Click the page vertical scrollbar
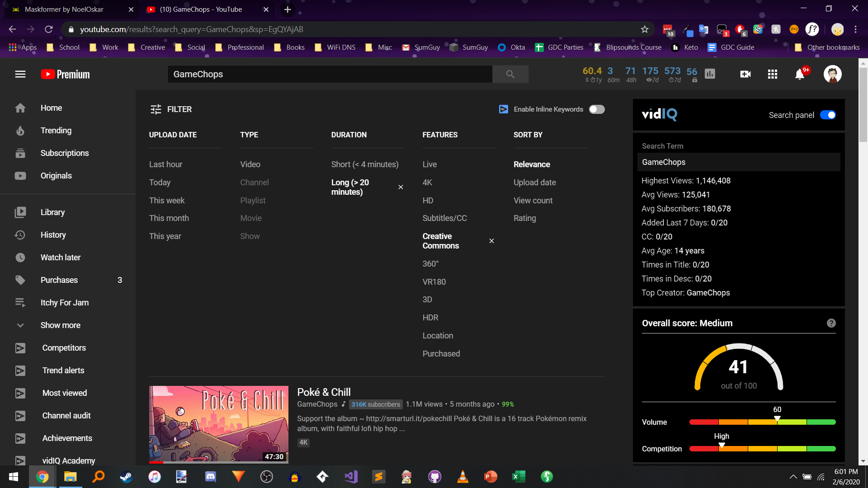The image size is (868, 488). 863,105
